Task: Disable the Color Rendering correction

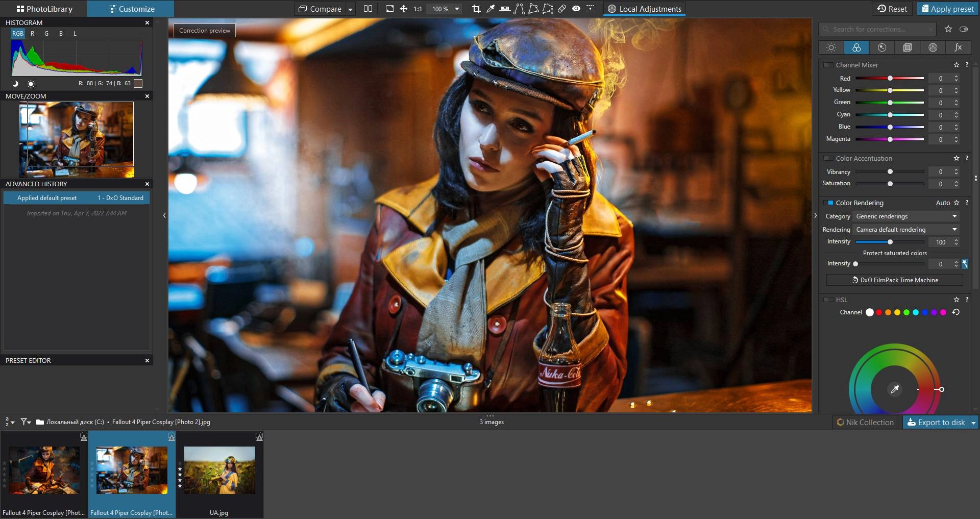Action: click(x=828, y=203)
